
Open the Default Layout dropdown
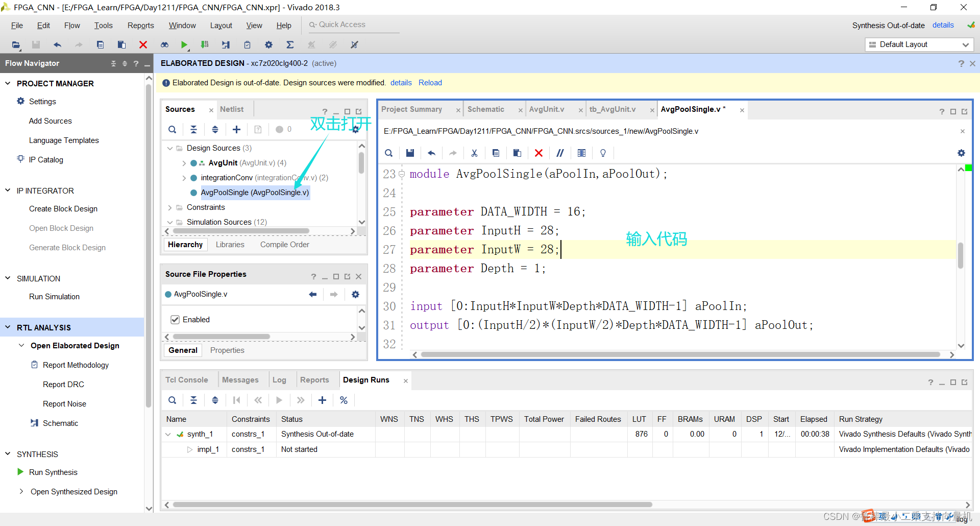tap(919, 44)
